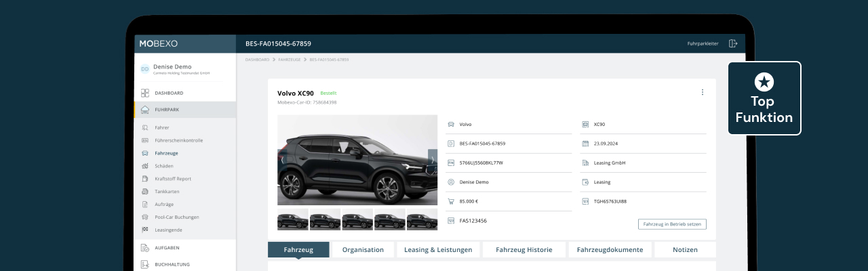Click the DD user avatar

tap(144, 69)
